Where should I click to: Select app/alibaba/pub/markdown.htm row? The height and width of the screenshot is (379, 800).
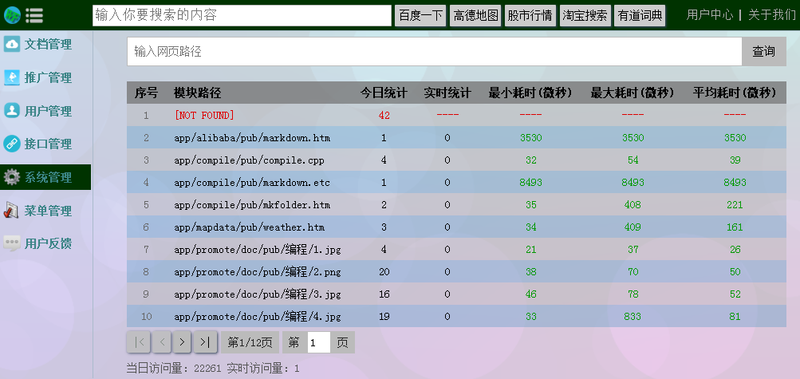point(457,138)
